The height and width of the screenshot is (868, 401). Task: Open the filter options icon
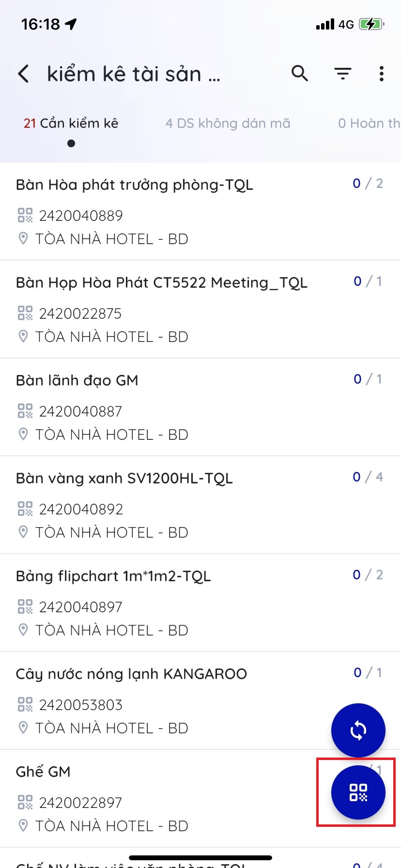[x=343, y=74]
